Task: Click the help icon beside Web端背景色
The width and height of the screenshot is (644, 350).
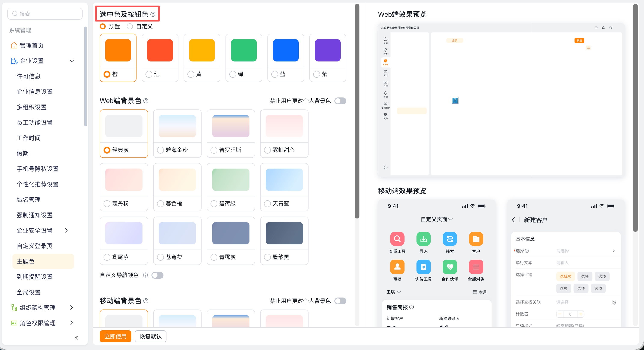Action: 146,101
